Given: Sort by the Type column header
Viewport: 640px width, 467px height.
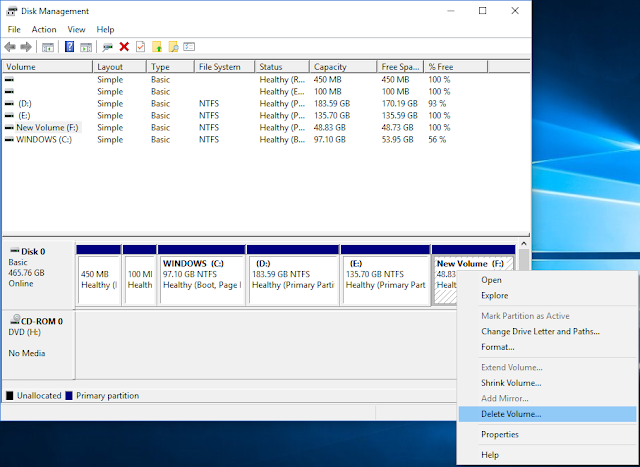Looking at the screenshot, I should click(x=170, y=67).
